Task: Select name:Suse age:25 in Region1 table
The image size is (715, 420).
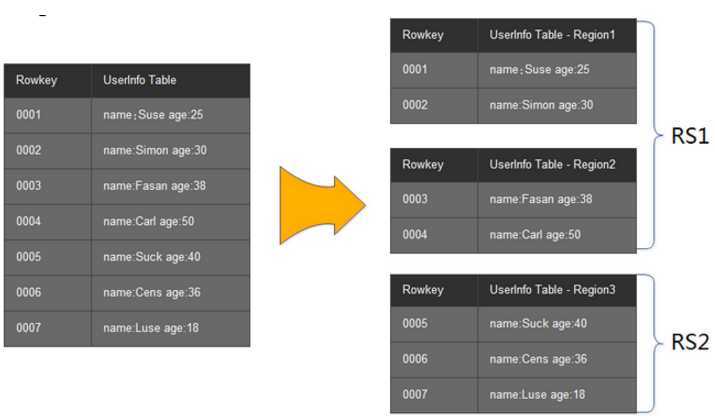Action: click(x=539, y=70)
